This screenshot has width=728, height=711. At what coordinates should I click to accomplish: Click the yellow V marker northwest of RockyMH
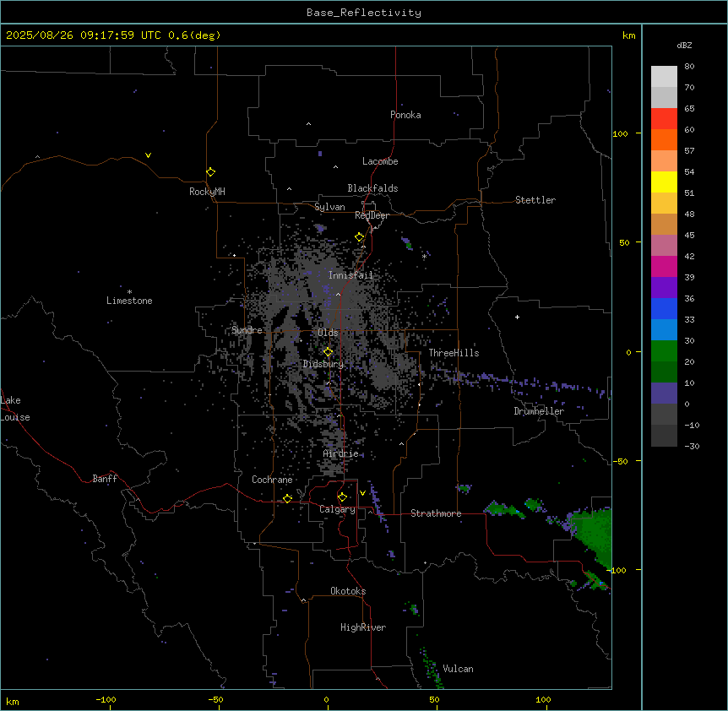148,155
